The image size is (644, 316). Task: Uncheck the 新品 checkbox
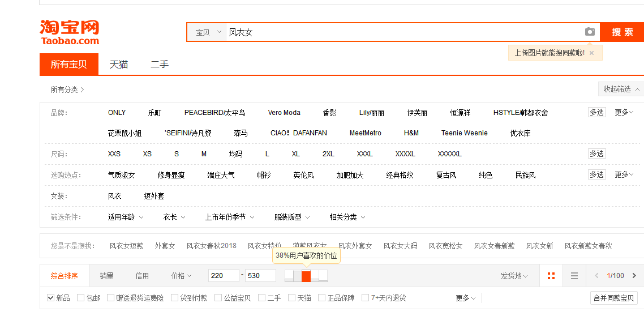[51, 298]
